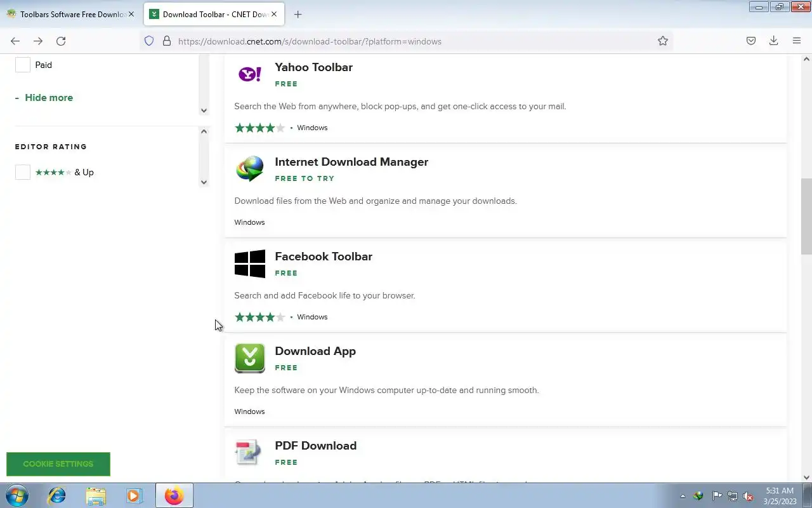The height and width of the screenshot is (508, 812).
Task: Click the padlock site security icon
Action: pos(167,41)
